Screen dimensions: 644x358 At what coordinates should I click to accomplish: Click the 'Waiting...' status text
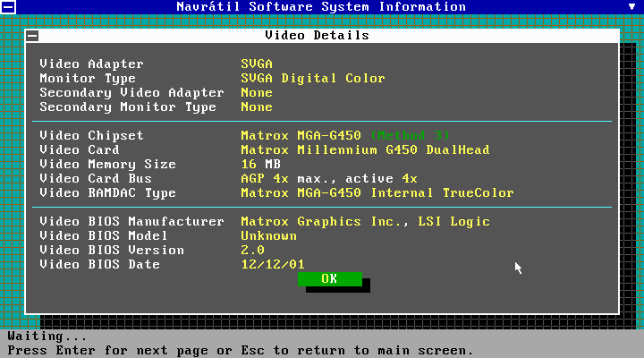tap(47, 337)
